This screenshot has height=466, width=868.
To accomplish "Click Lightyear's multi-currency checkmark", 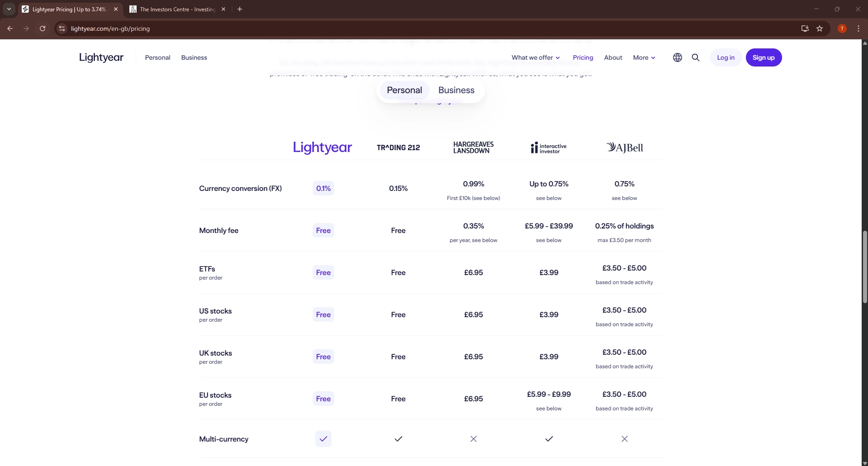I will (x=323, y=439).
